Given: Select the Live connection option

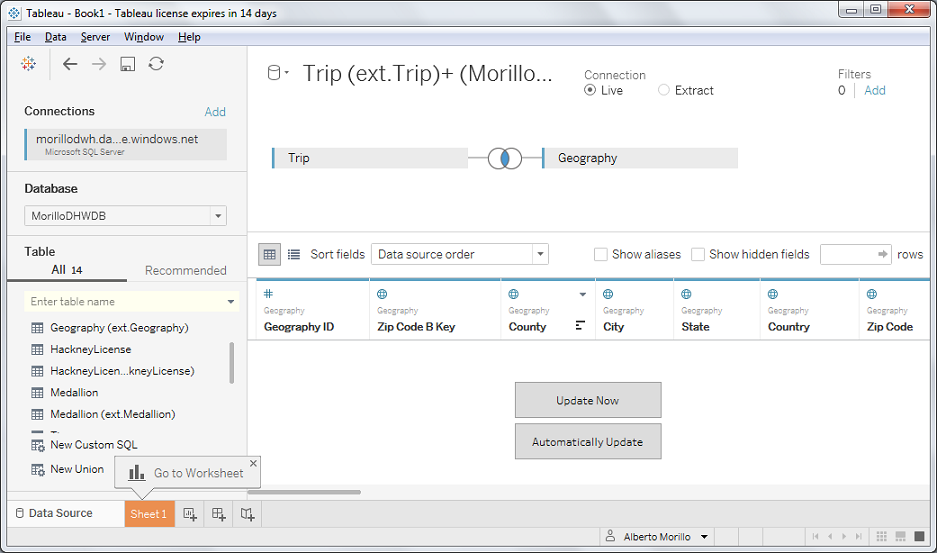Looking at the screenshot, I should [590, 90].
